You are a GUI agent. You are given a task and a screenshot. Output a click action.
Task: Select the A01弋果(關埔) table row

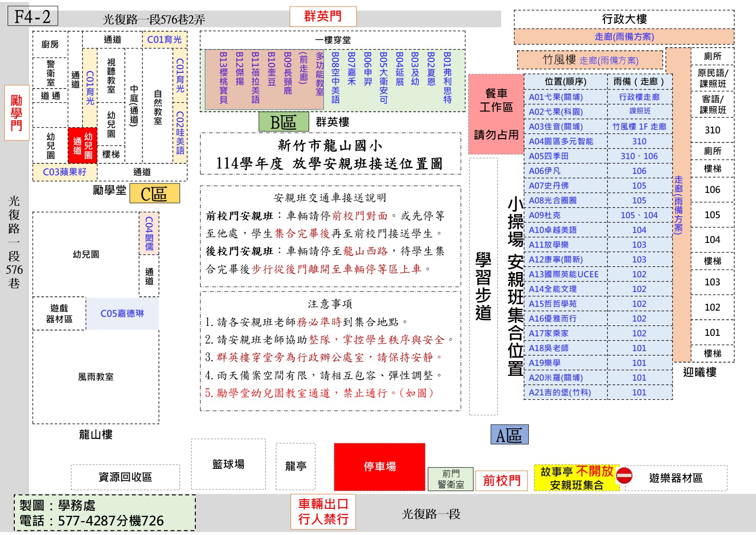coord(598,97)
